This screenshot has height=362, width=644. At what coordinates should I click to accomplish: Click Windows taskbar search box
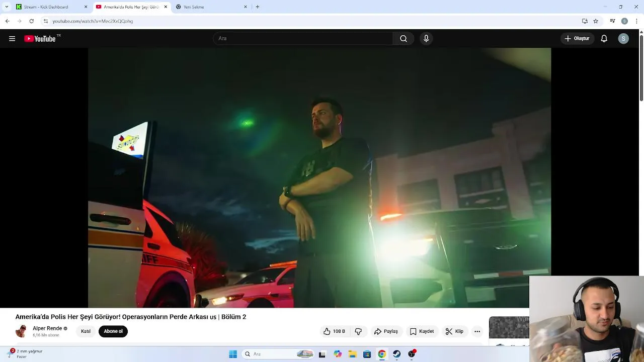278,354
